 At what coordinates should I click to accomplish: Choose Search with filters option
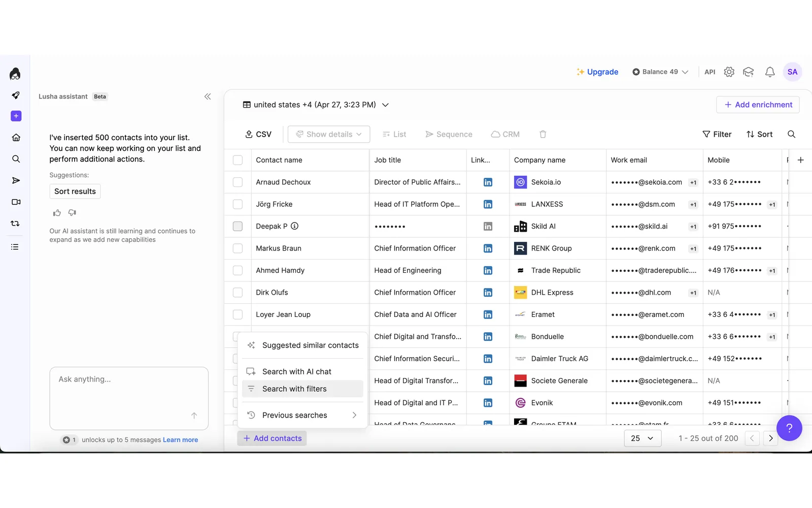[303, 389]
